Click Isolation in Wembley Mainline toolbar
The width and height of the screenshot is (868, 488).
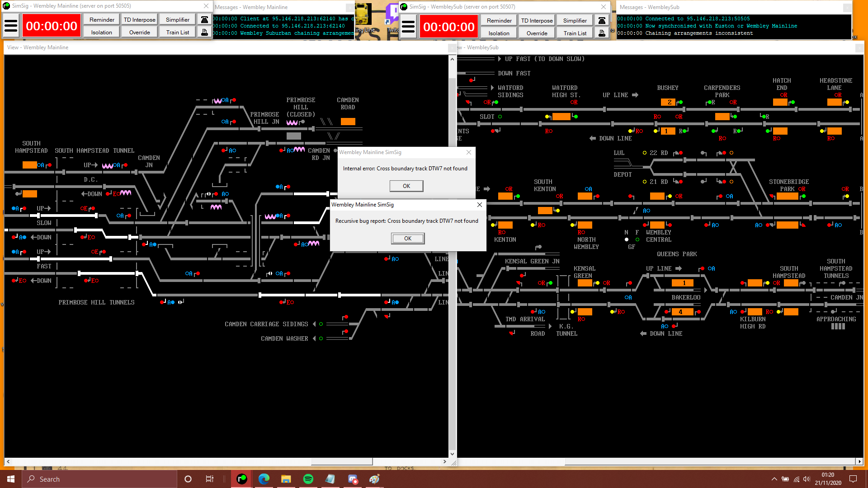(x=102, y=32)
